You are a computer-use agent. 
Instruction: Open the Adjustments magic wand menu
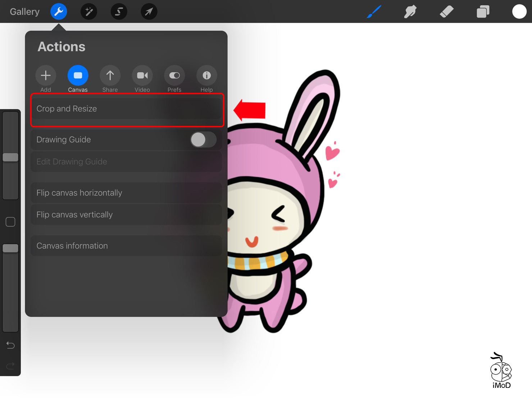89,12
